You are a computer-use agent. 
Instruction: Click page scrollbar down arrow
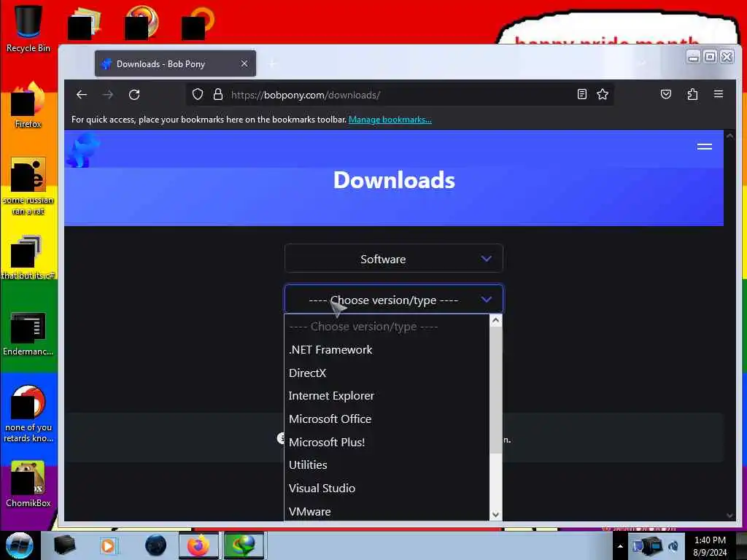coord(729,516)
